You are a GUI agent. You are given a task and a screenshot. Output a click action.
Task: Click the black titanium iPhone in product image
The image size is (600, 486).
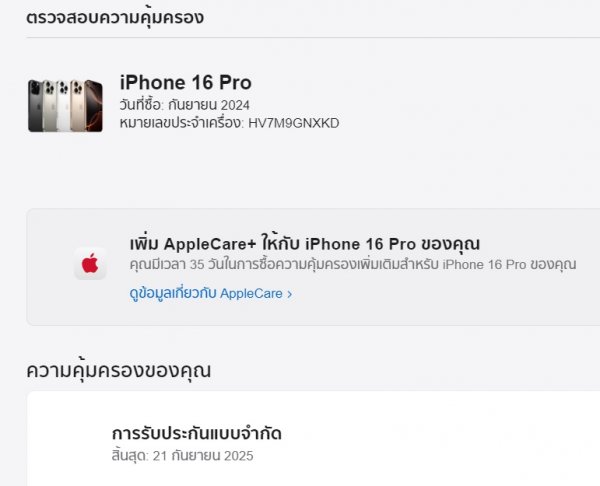point(35,106)
